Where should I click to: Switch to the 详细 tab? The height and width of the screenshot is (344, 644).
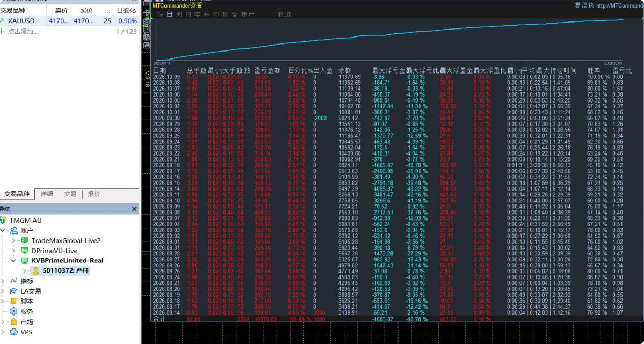(47, 194)
